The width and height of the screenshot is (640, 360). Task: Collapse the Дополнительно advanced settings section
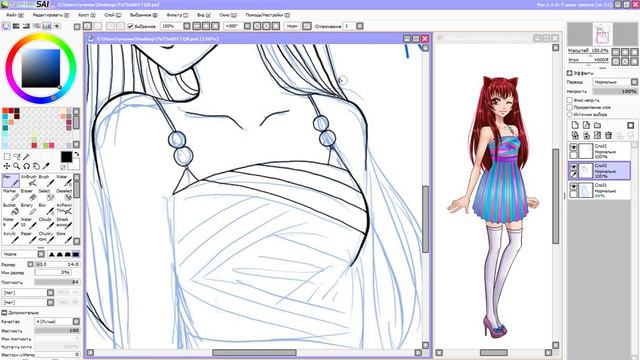[4, 313]
